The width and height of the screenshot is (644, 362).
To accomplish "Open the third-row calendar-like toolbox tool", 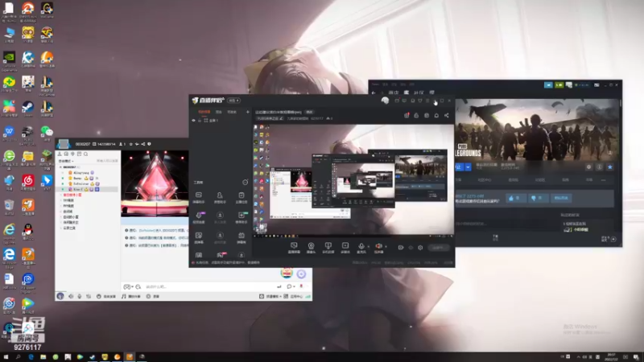I will point(241,237).
